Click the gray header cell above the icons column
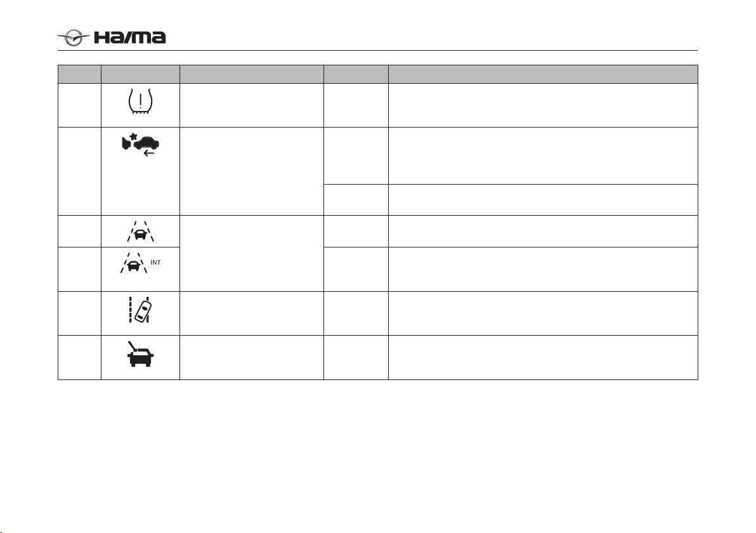Image resolution: width=756 pixels, height=533 pixels. (x=140, y=74)
